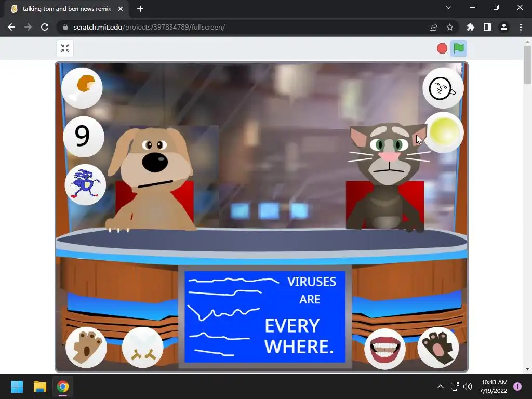Click the crossed bones button
Viewport: 532px width, 399px height.
click(142, 348)
